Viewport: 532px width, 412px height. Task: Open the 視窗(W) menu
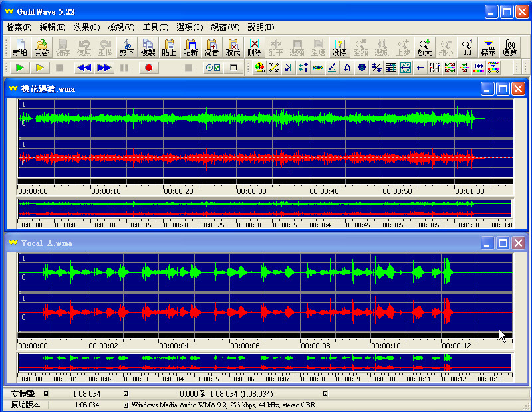tap(225, 27)
